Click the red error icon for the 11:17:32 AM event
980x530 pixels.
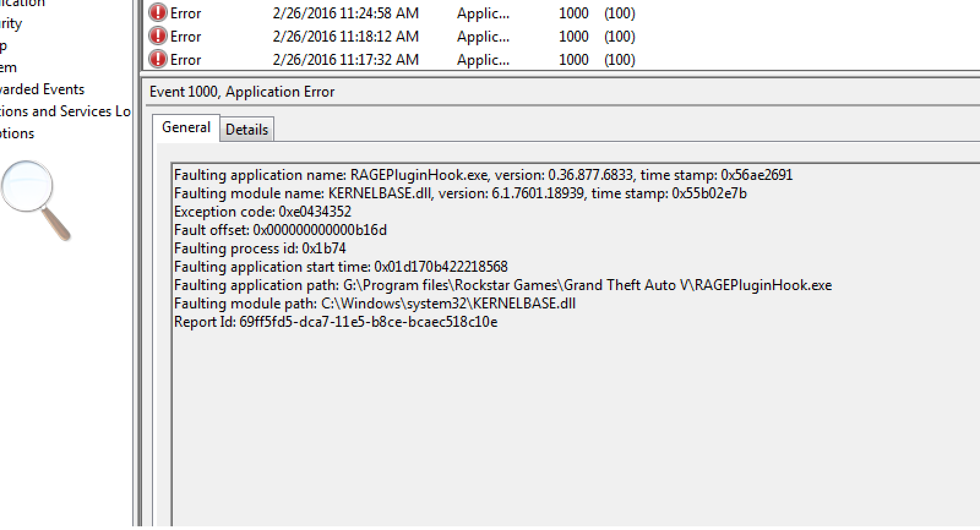[x=158, y=59]
